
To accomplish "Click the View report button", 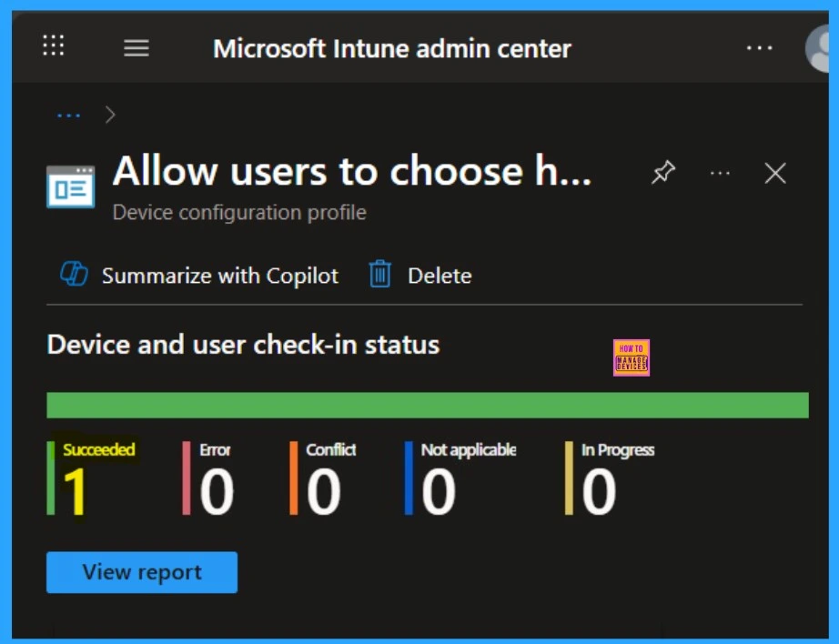I will (x=142, y=572).
